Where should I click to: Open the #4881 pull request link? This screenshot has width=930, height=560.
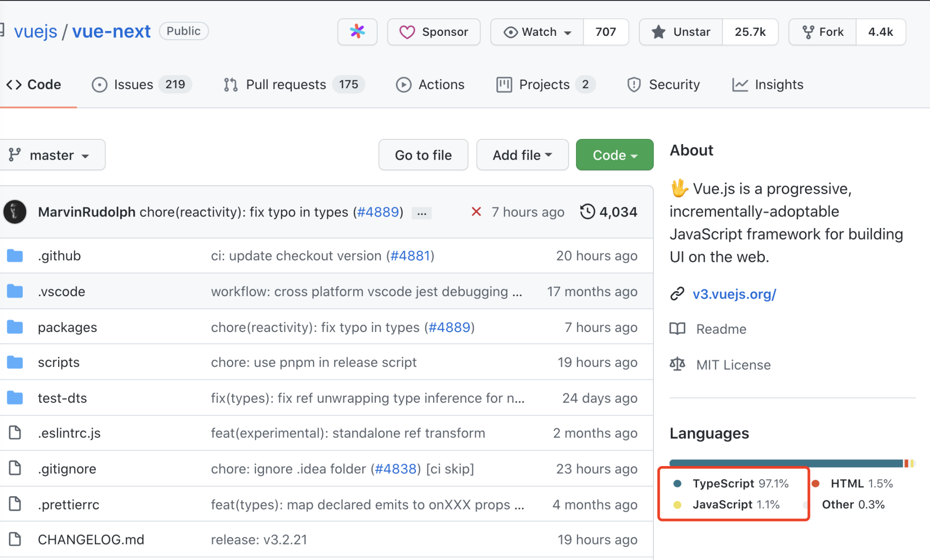coord(410,256)
